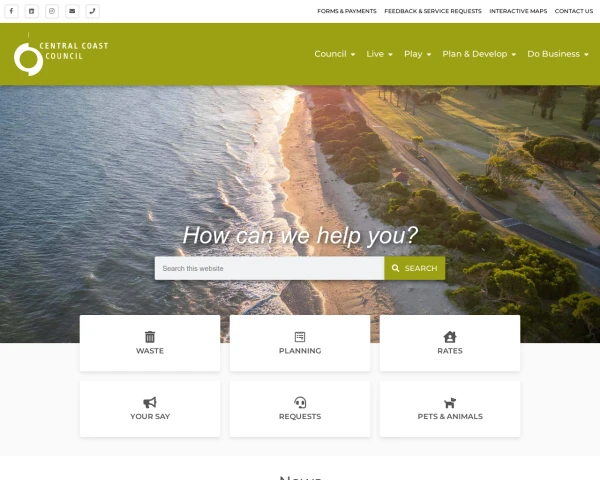Focus the Search this website field
600x480 pixels.
(269, 268)
